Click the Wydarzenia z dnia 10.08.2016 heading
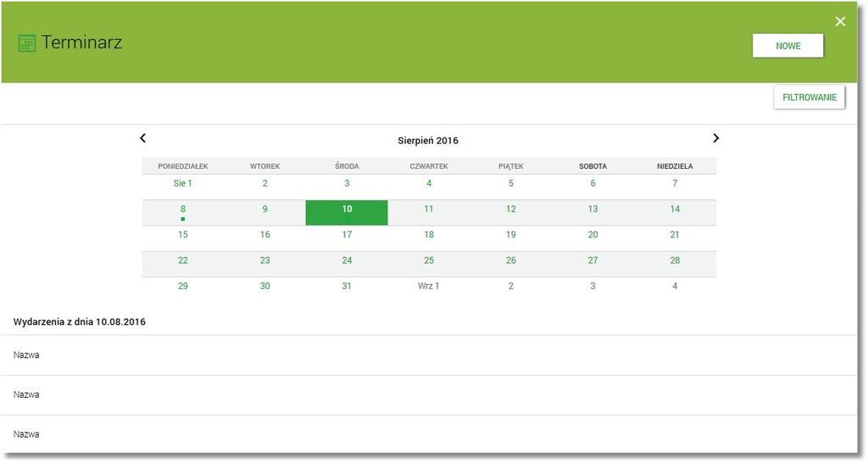 (x=79, y=321)
